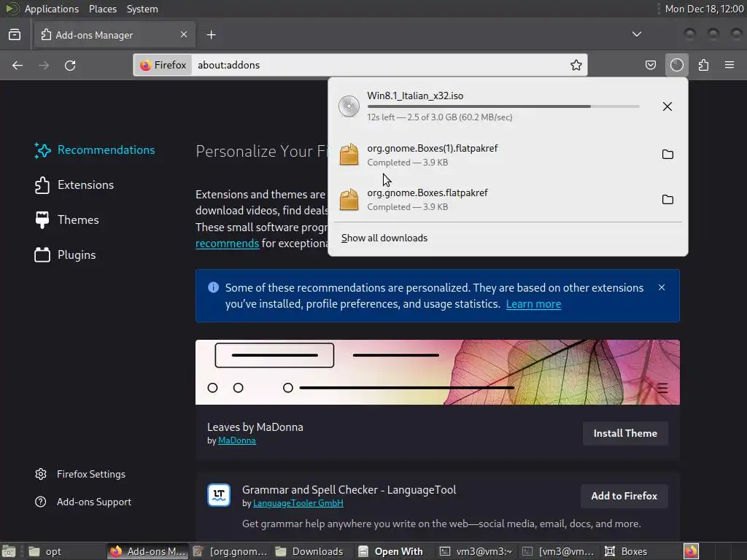The height and width of the screenshot is (560, 747).
Task: Click the org.gnome.Boxes(1).flatpakref package icon
Action: coord(349,155)
